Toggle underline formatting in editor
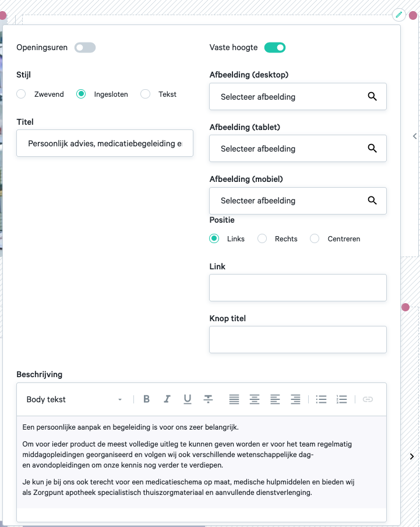 point(188,399)
